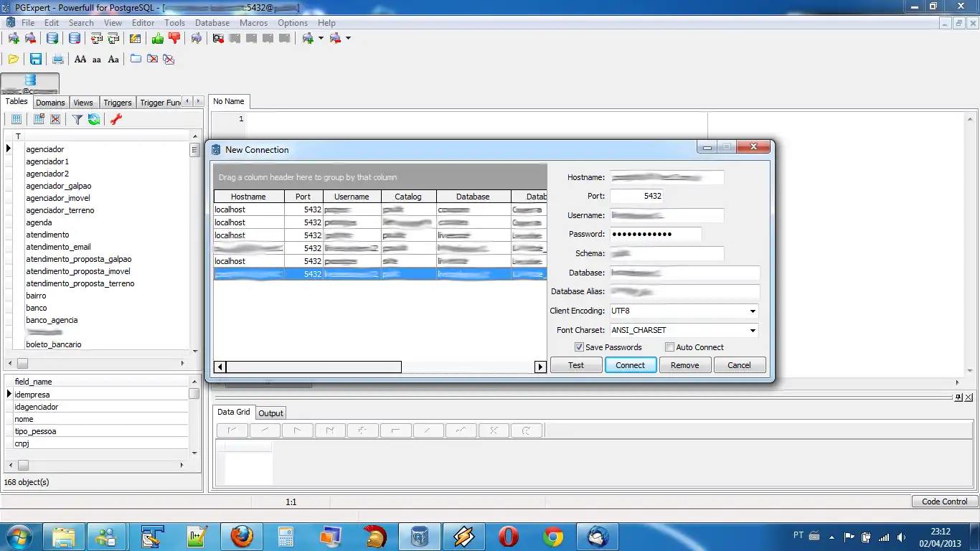Toggle the Save Passwords checkbox
Image resolution: width=980 pixels, height=551 pixels.
coord(579,347)
